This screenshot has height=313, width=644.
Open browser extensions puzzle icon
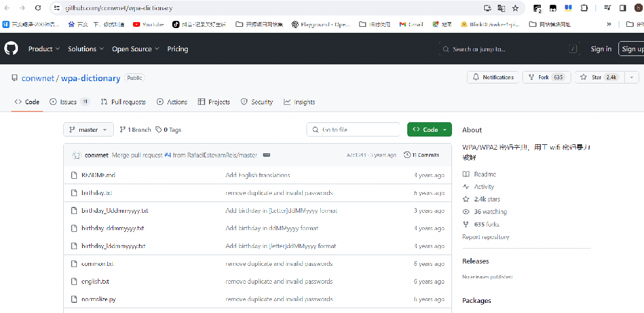[584, 8]
